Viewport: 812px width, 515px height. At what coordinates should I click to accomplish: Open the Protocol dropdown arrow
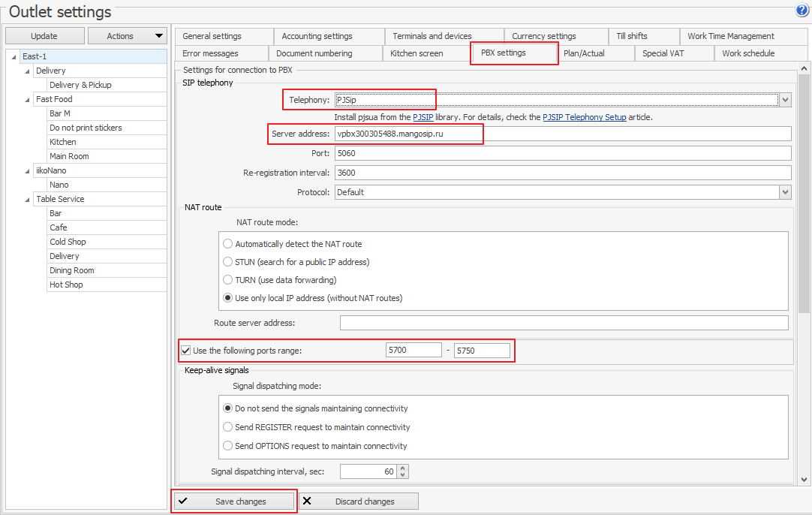click(785, 192)
